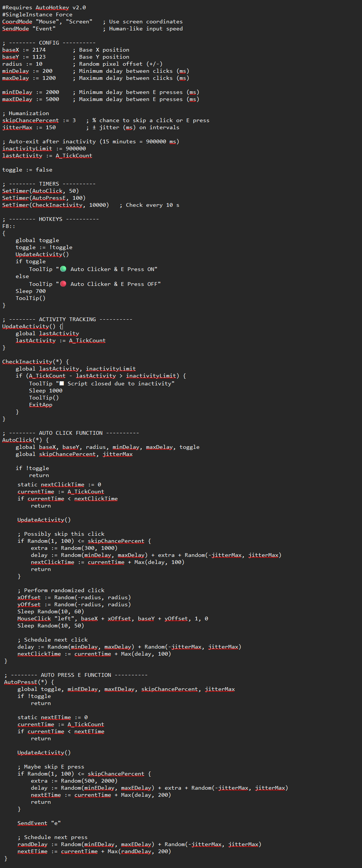Click the "#Requires AutoHotkey v2.0" line
362x868 pixels.
point(44,7)
